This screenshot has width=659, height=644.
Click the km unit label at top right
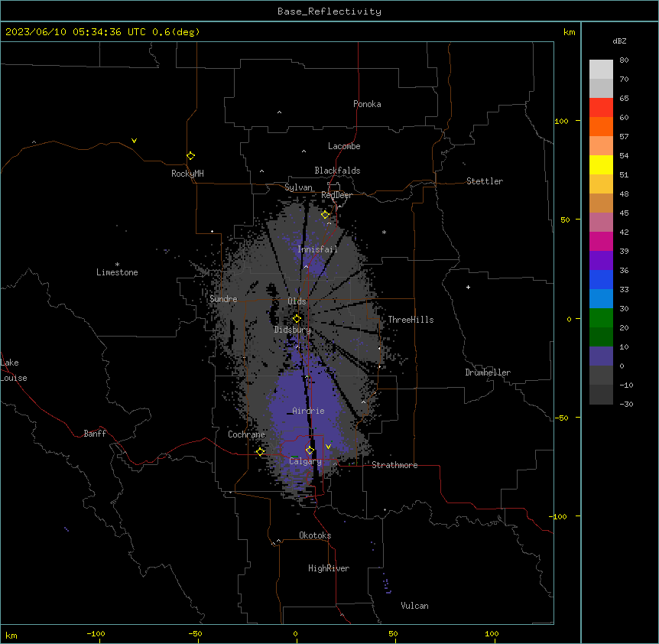(570, 32)
